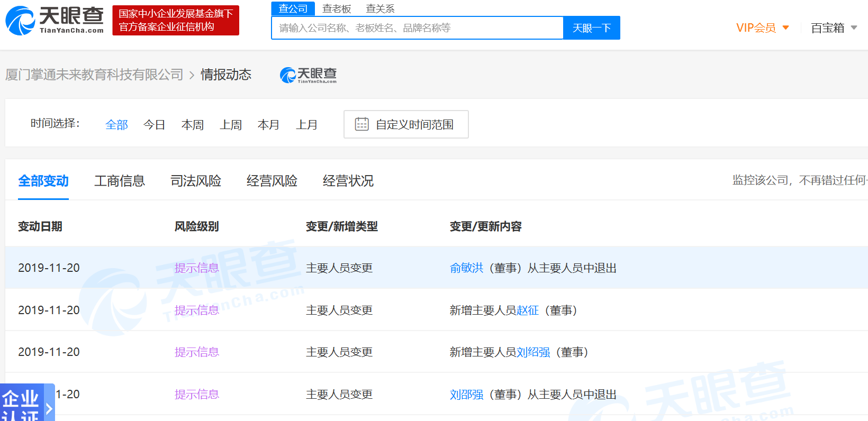Image resolution: width=868 pixels, height=421 pixels.
Task: Select the 查公司 search tab
Action: pos(293,8)
